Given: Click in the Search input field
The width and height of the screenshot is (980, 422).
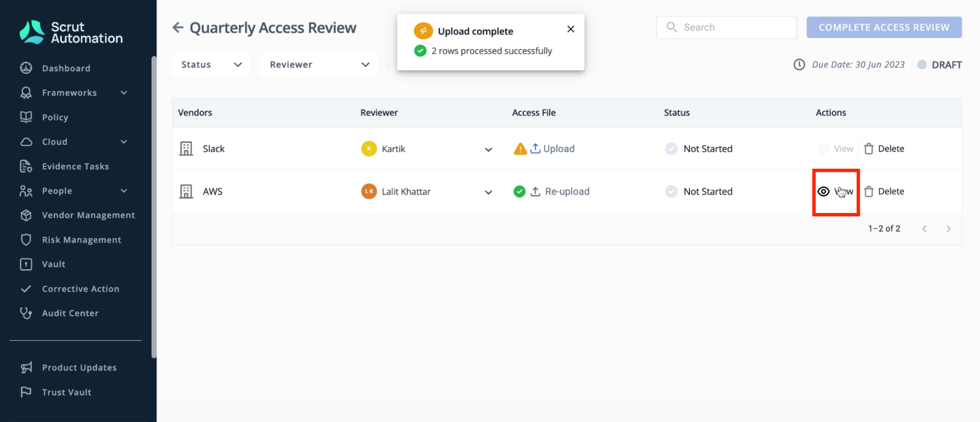Looking at the screenshot, I should tap(726, 27).
